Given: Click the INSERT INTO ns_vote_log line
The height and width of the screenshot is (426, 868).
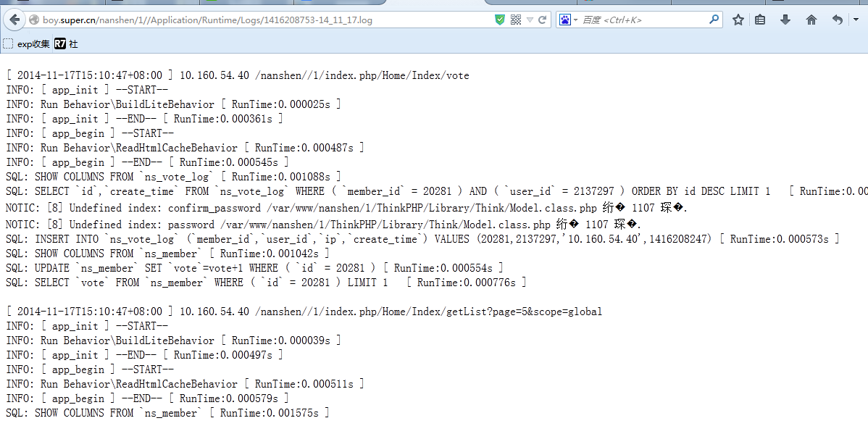Looking at the screenshot, I should [x=423, y=239].
